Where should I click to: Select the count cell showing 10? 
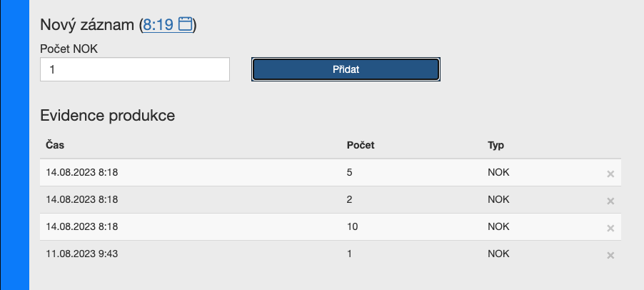point(353,226)
